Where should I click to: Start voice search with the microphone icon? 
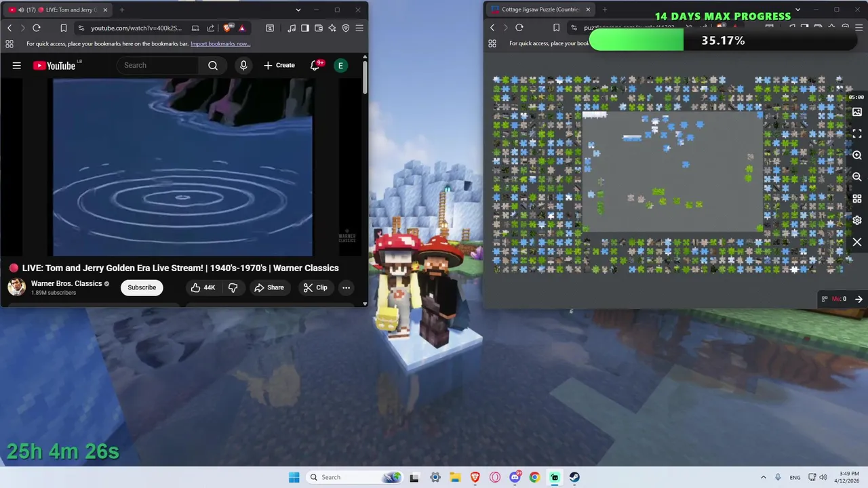(x=243, y=65)
